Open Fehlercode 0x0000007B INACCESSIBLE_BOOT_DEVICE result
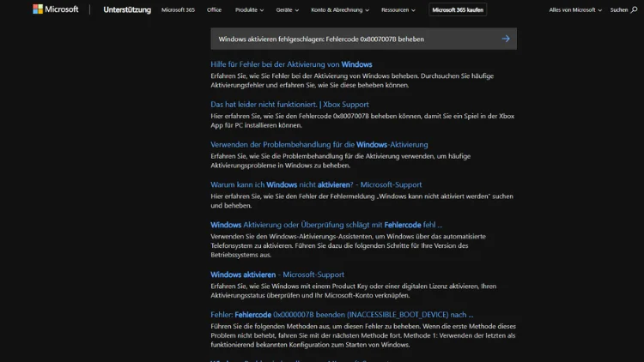This screenshot has height=362, width=644. 342,315
